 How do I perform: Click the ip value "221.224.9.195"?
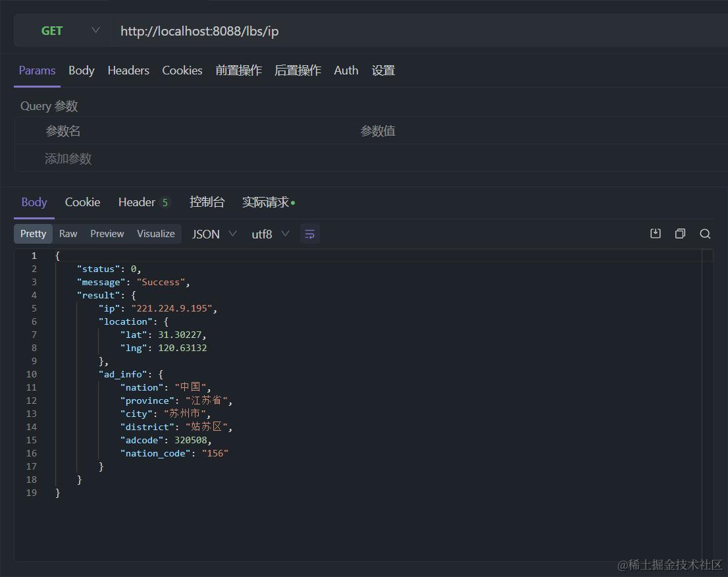(171, 308)
